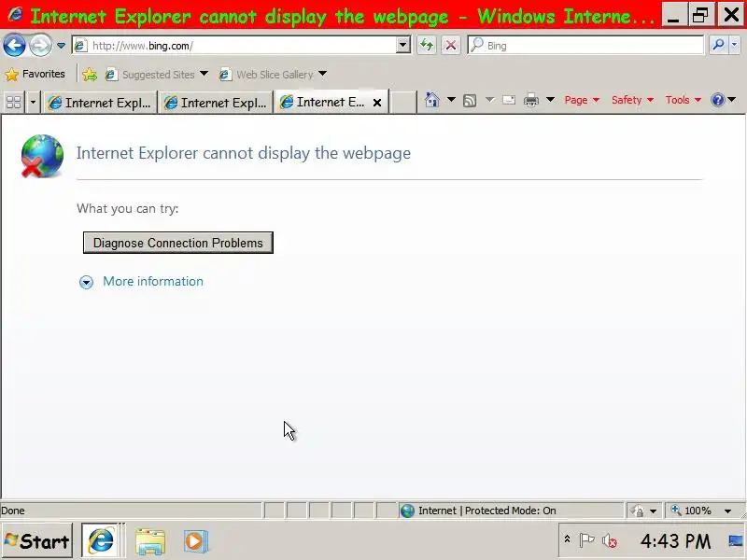Click the IE logo in title bar
Image resolution: width=747 pixels, height=560 pixels.
coord(15,14)
